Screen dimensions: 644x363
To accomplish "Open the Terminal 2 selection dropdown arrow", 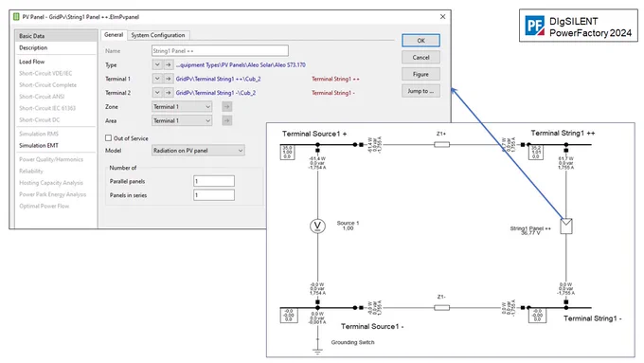I will [x=157, y=93].
